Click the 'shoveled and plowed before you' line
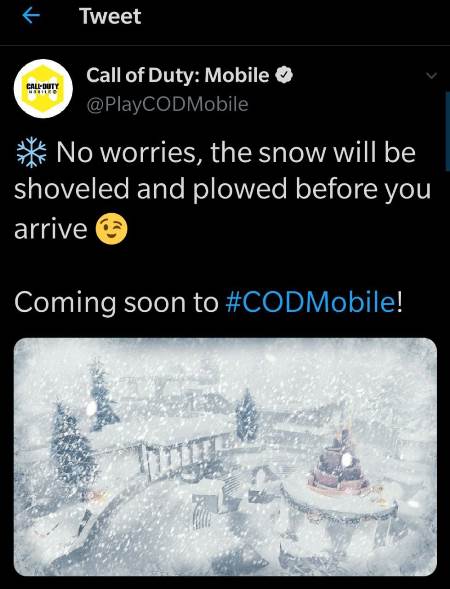450x589 pixels. click(x=222, y=190)
